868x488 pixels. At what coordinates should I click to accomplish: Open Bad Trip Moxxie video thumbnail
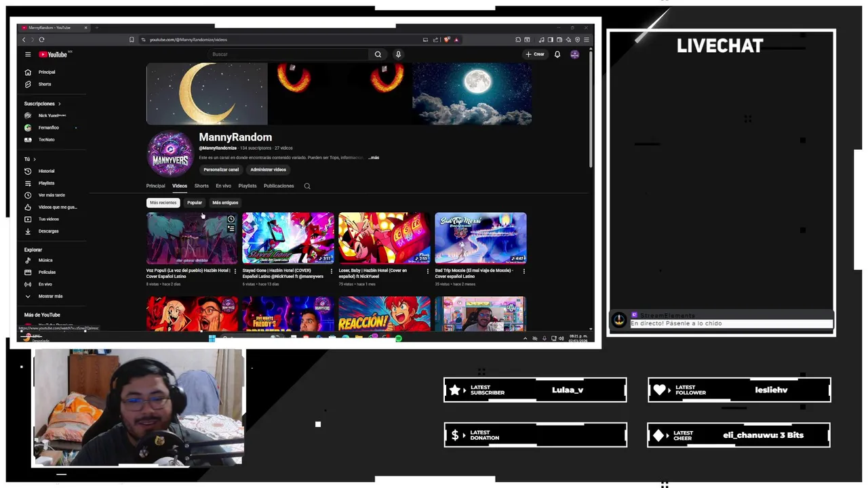coord(481,238)
